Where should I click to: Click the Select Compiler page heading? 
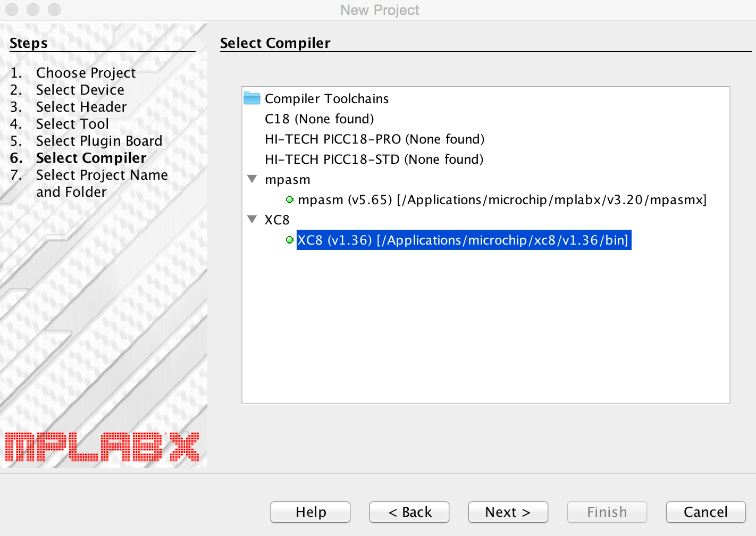point(275,43)
